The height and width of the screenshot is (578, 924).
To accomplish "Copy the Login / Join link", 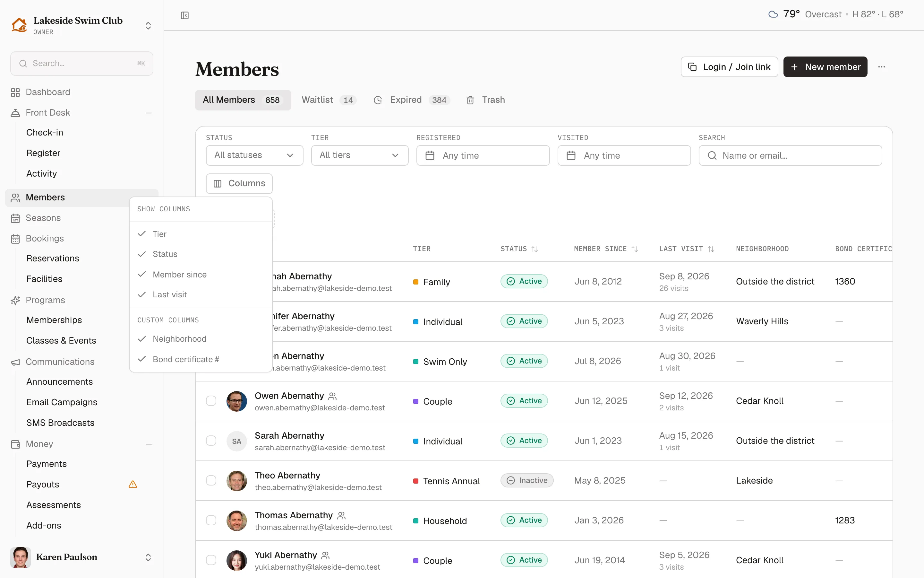I will (729, 67).
